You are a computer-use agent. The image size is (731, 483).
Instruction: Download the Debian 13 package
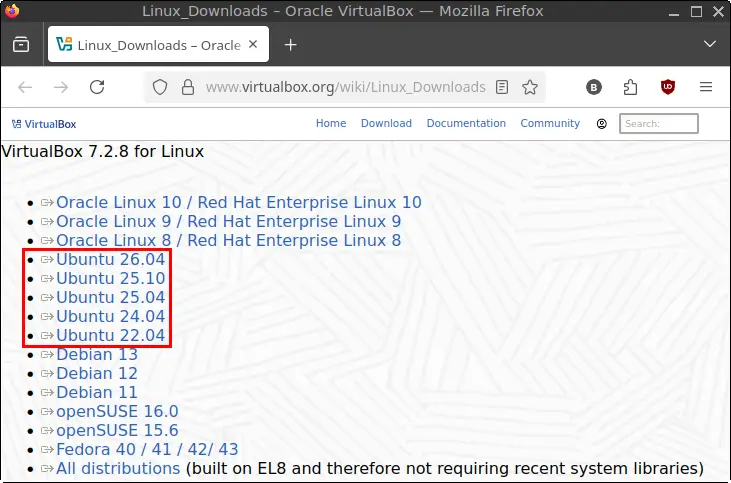click(x=97, y=354)
